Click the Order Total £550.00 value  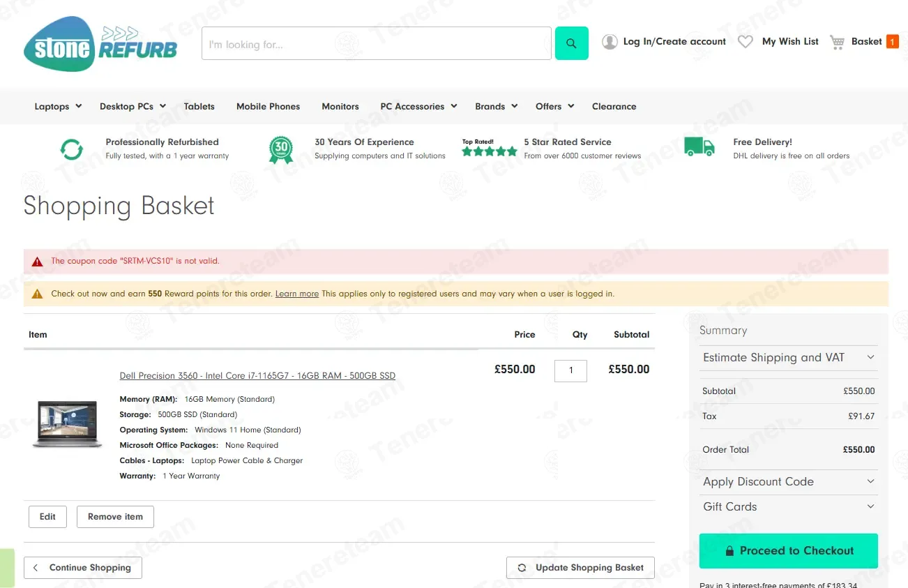point(858,450)
